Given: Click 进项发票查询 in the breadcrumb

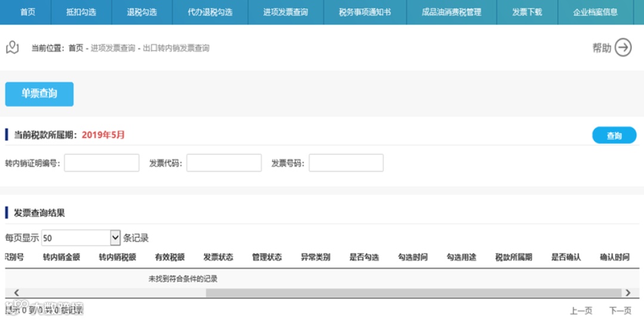Looking at the screenshot, I should 113,48.
